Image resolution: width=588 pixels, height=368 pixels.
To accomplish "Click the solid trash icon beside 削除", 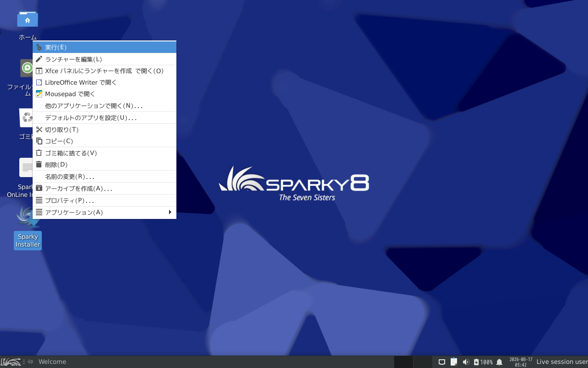I will coord(39,165).
